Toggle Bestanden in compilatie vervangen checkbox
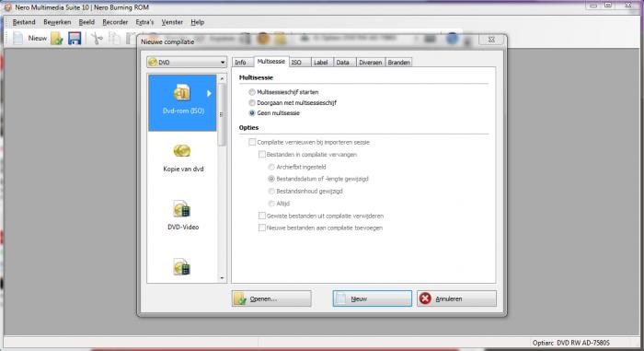The width and height of the screenshot is (644, 351). point(262,155)
